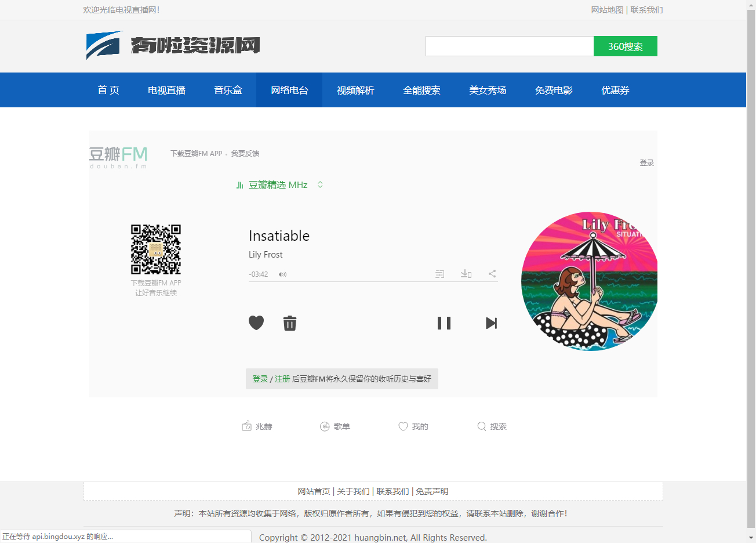Open 音乐盒 in the navigation bar

(x=228, y=90)
